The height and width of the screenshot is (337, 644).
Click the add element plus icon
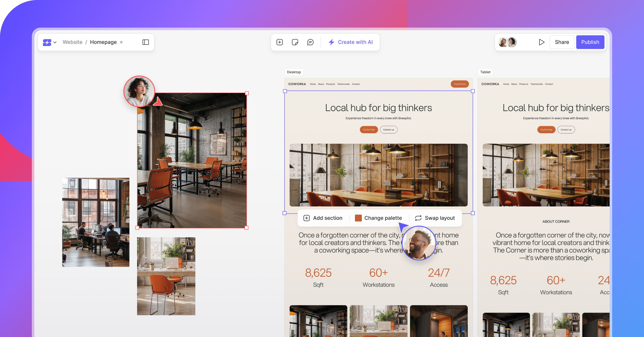[279, 42]
